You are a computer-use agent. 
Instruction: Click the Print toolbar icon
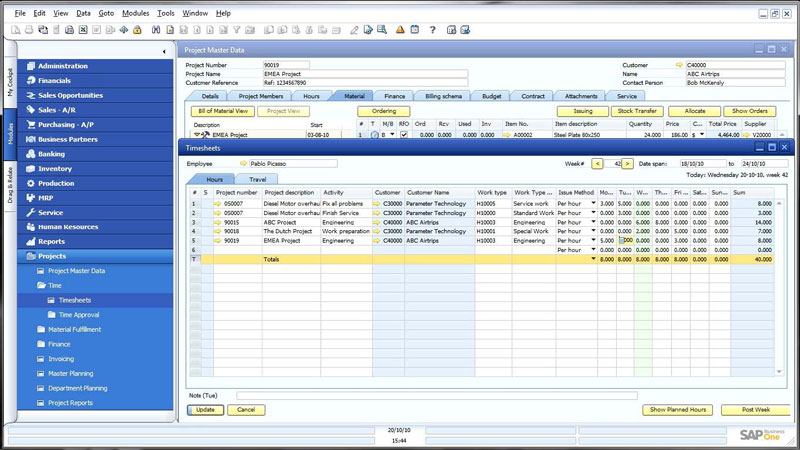pyautogui.click(x=29, y=30)
